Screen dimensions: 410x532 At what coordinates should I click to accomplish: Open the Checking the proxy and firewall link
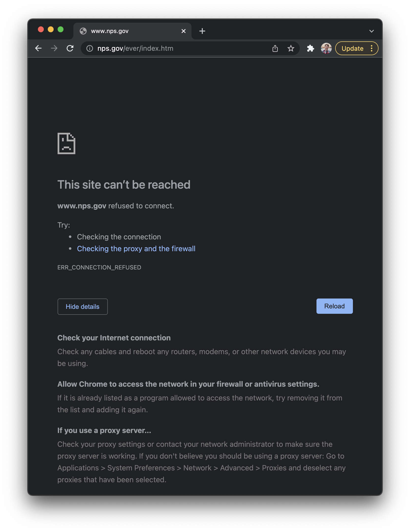pos(136,249)
